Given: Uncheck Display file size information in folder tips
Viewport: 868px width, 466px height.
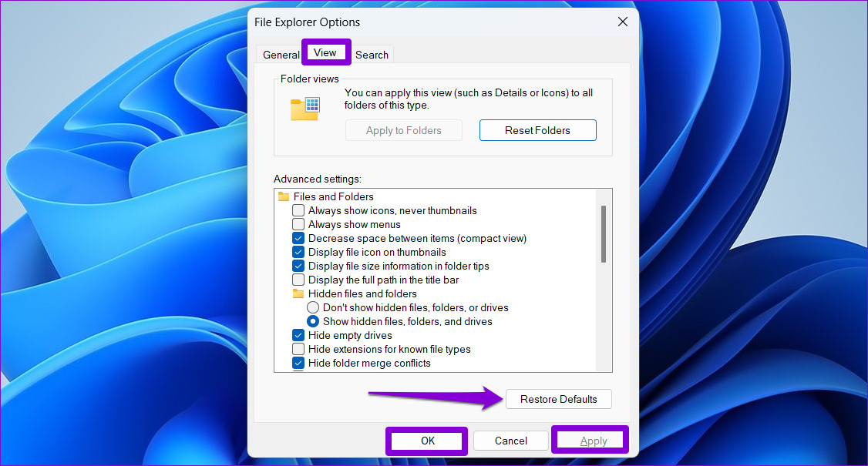Looking at the screenshot, I should coord(298,266).
